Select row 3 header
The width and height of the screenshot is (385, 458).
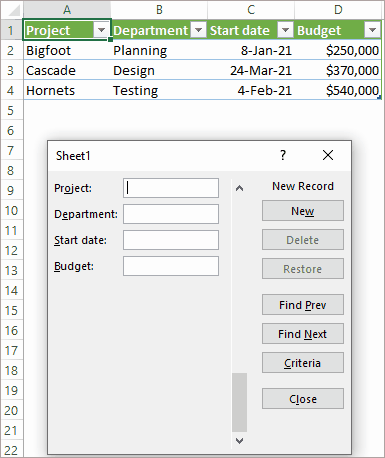pos(11,70)
